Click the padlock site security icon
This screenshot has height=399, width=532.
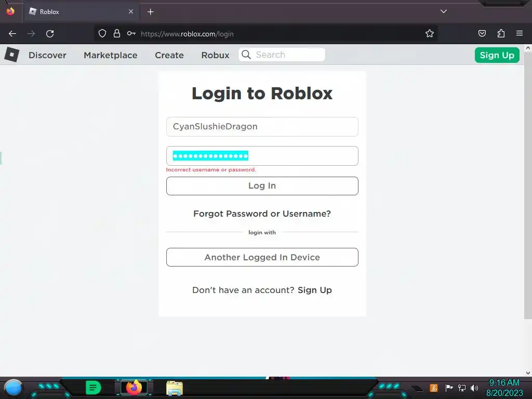pos(117,34)
